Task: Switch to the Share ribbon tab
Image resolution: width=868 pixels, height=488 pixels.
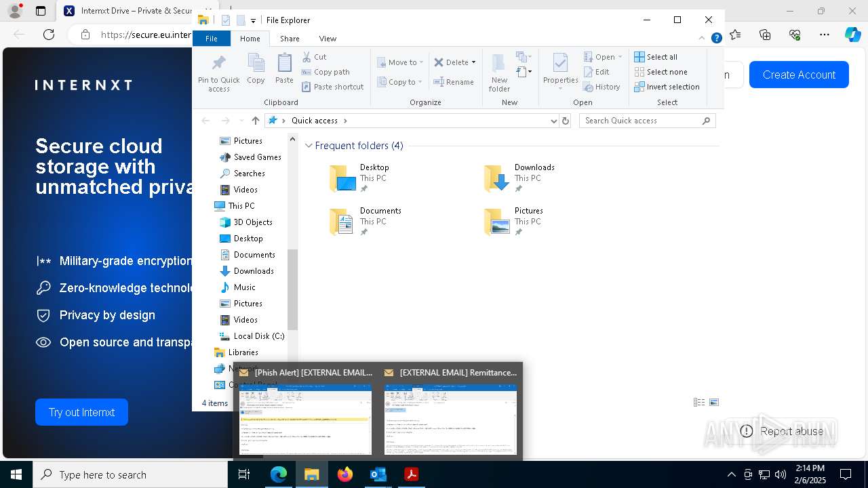Action: pos(290,39)
